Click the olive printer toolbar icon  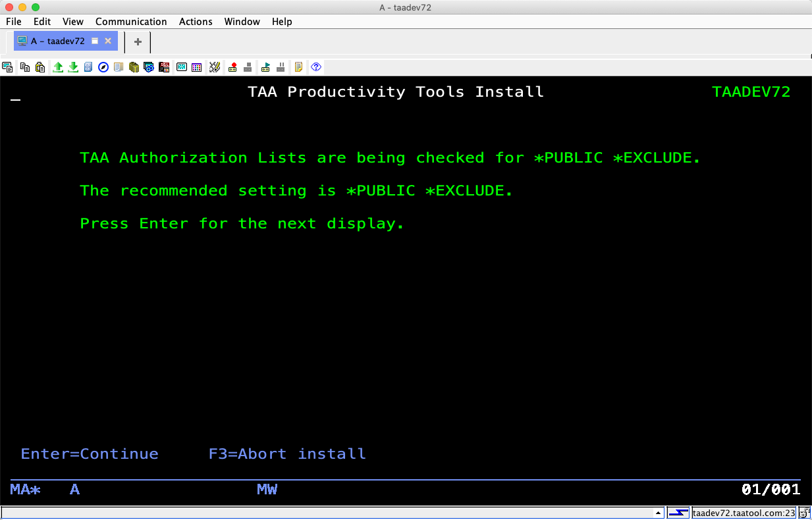click(x=134, y=67)
